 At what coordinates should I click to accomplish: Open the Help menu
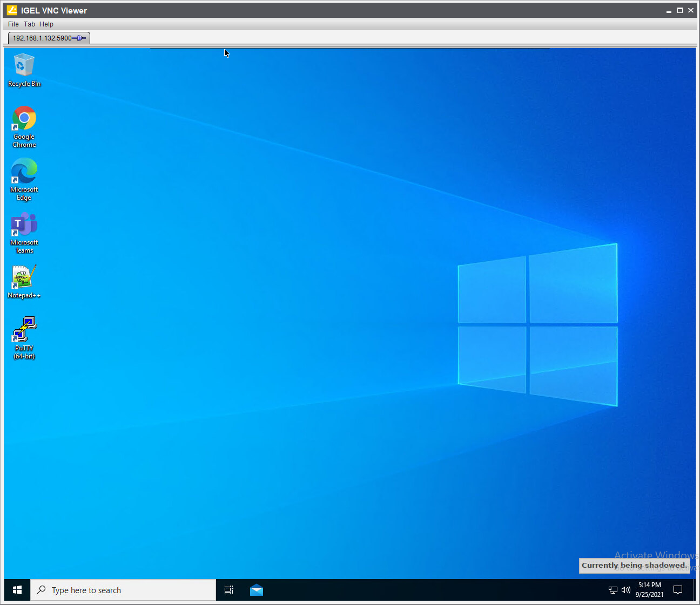click(46, 24)
